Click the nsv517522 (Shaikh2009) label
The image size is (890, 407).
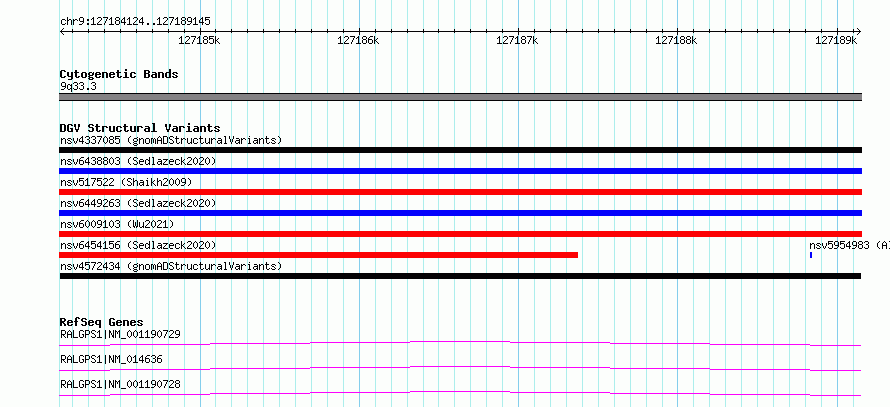pos(126,182)
